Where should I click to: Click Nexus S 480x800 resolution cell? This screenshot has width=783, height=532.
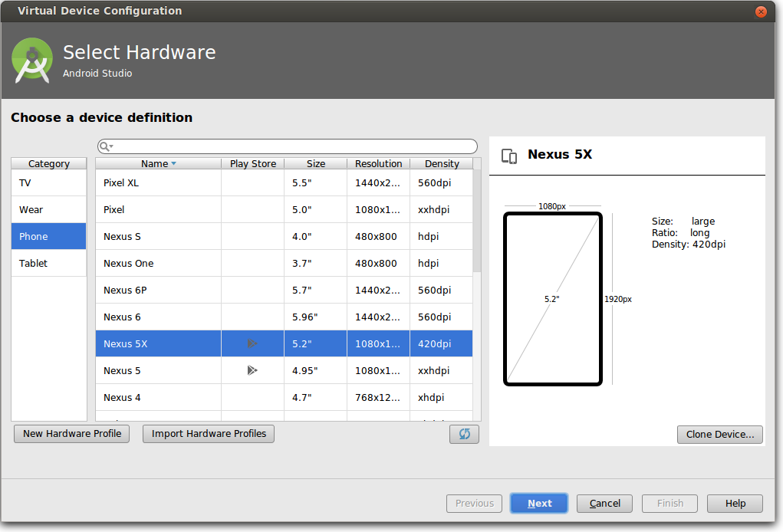(379, 237)
